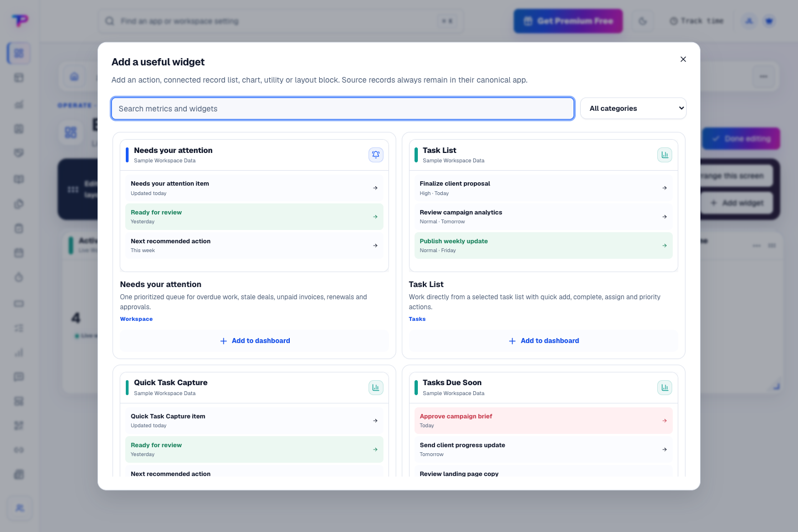Screen dimensions: 798x532
Task: Open Ready for review in Quick Task Capture
Action: coord(254,449)
